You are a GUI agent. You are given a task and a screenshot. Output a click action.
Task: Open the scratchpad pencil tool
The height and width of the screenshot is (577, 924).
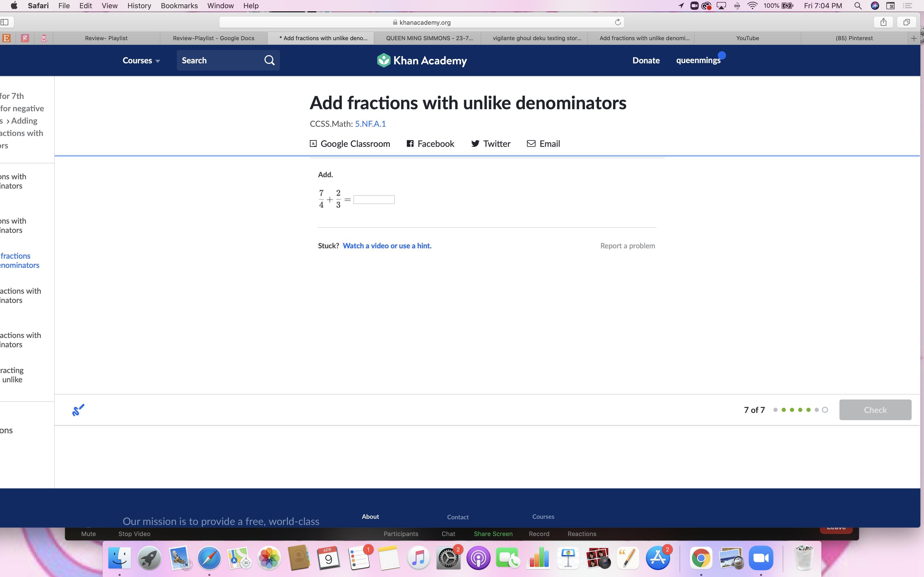78,410
